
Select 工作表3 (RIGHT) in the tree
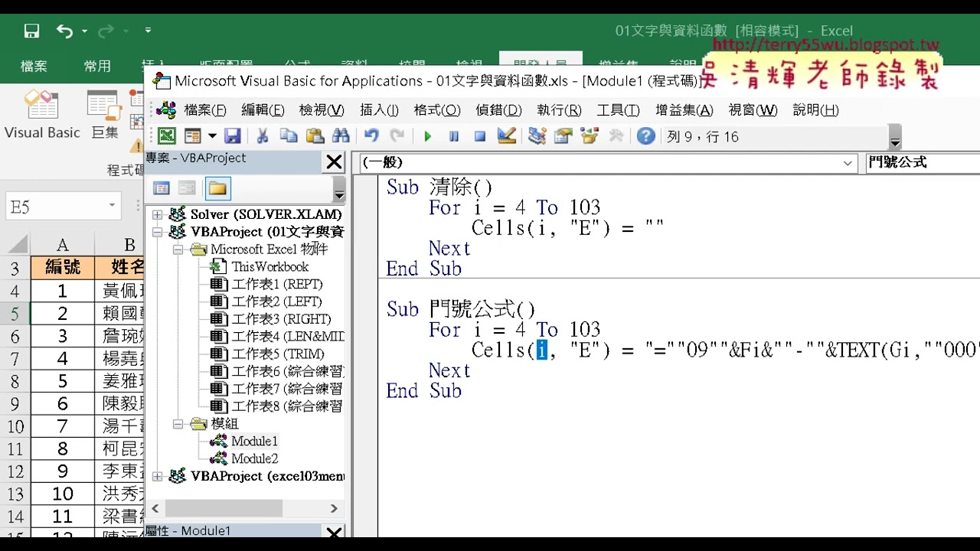282,319
